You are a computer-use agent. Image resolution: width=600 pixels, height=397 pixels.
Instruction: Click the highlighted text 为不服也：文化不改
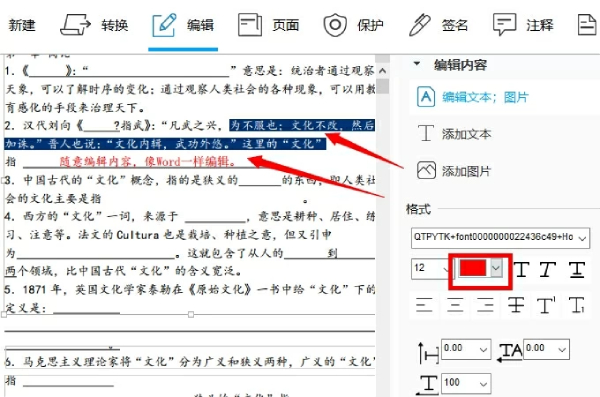click(x=284, y=125)
